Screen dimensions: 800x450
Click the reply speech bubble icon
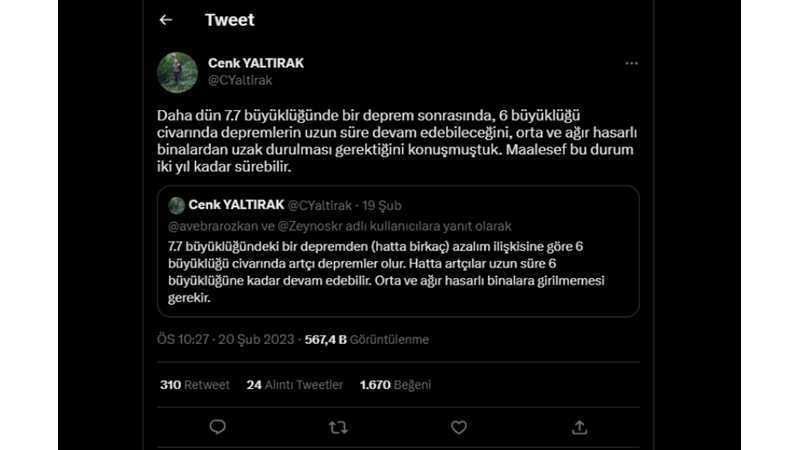(217, 427)
